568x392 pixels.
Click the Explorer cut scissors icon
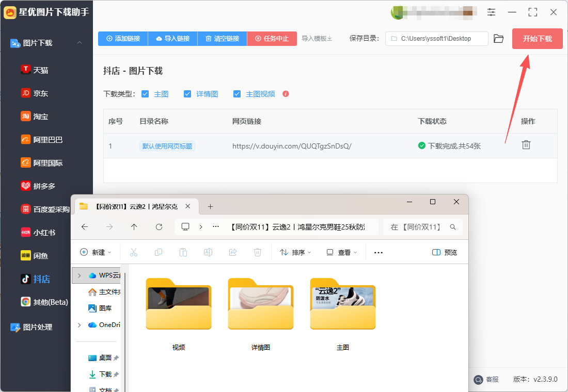134,252
